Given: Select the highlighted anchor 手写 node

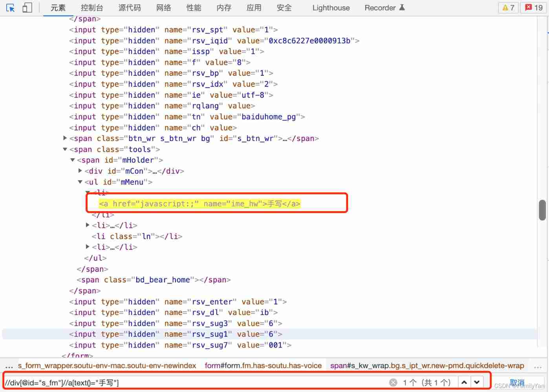Looking at the screenshot, I should [x=199, y=203].
